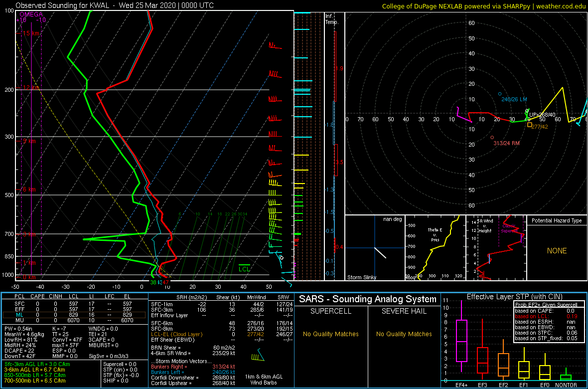
Task: Click 'No Quality Matches' under SUPERCELL
Action: (331, 334)
